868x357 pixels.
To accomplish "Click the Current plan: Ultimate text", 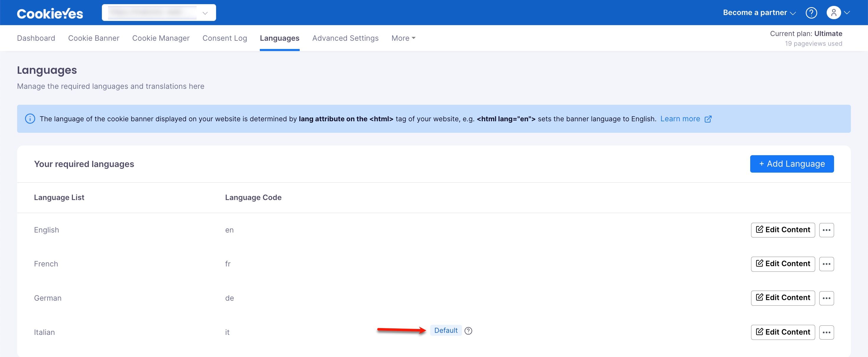I will pyautogui.click(x=806, y=34).
